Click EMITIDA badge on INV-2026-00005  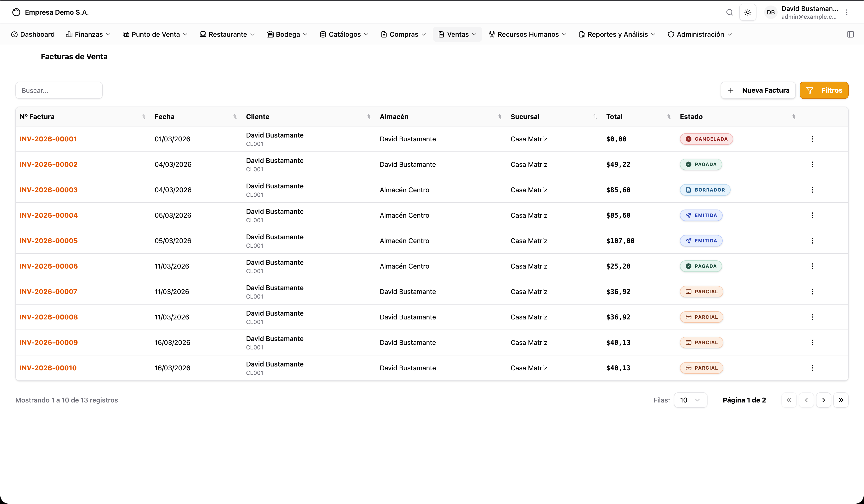point(701,241)
